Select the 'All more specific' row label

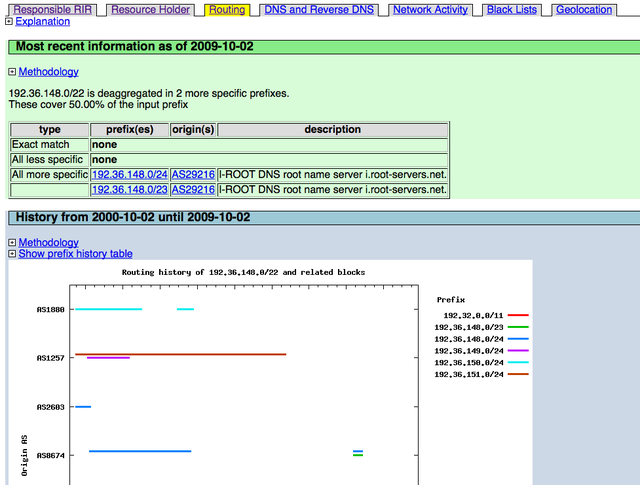(x=50, y=175)
